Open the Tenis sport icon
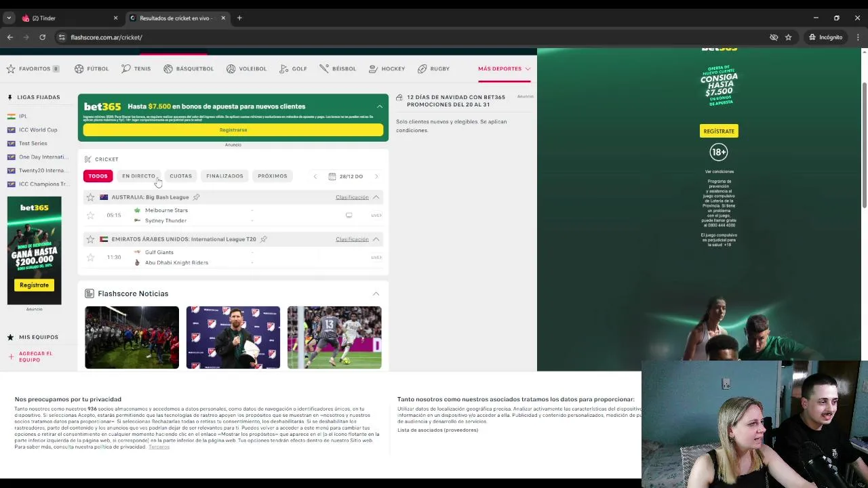Viewport: 868px width, 488px height. pyautogui.click(x=126, y=68)
